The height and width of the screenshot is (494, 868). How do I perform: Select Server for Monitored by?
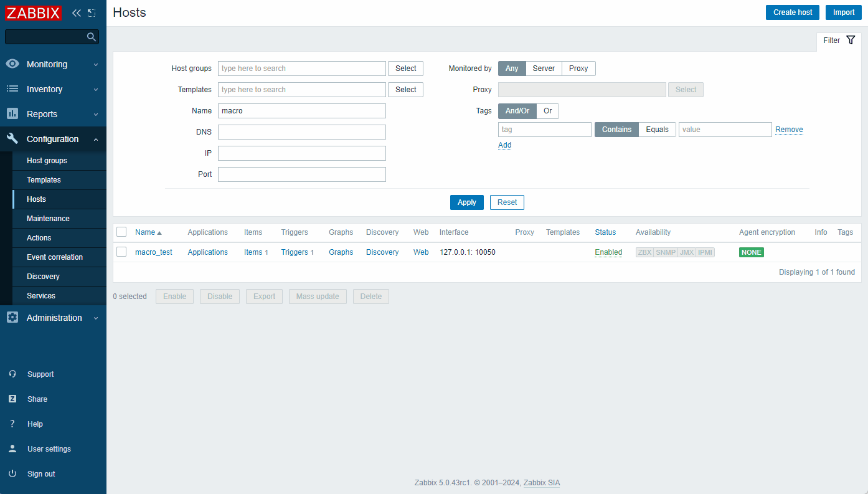point(544,69)
